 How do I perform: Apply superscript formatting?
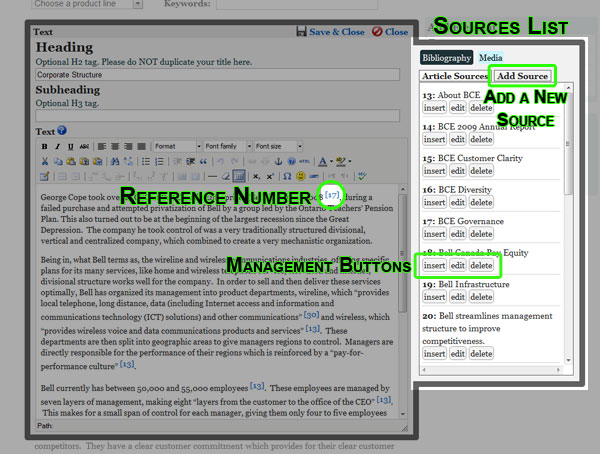point(270,176)
